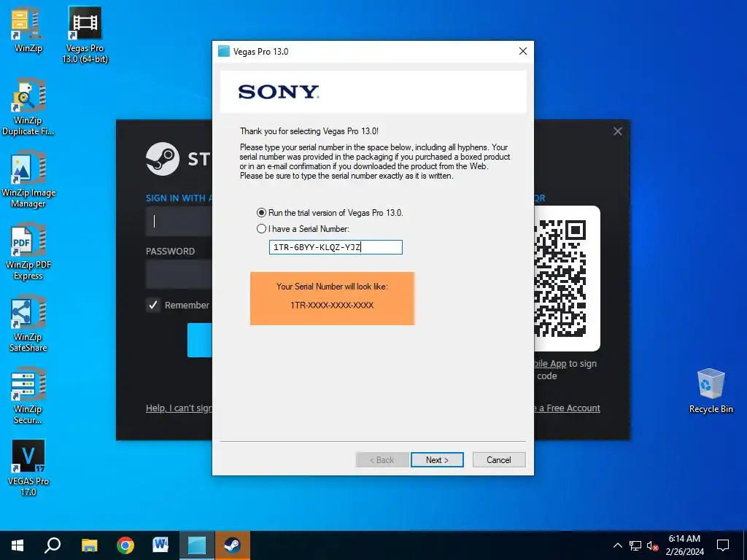Close the Steam login window
Image resolution: width=747 pixels, height=560 pixels.
pos(617,131)
